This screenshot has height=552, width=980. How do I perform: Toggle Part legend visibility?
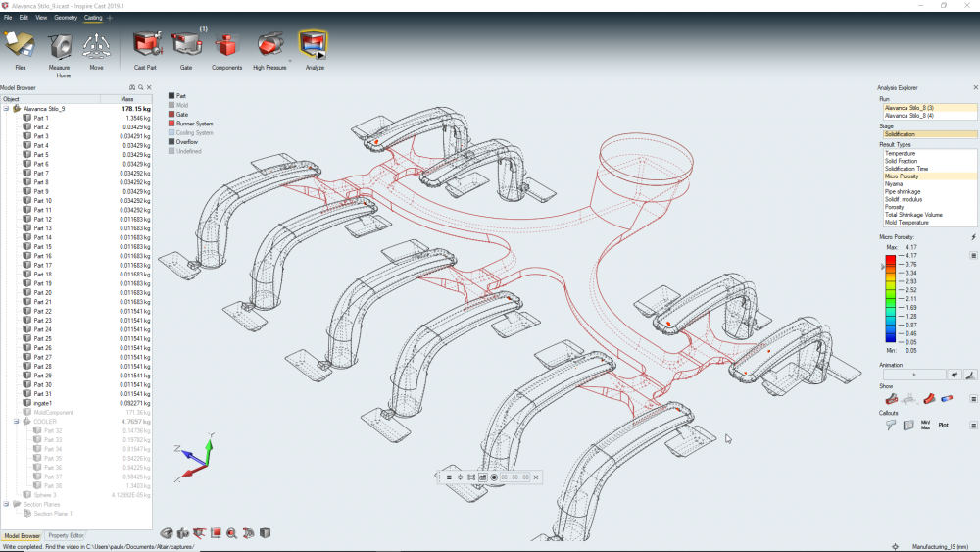(171, 96)
